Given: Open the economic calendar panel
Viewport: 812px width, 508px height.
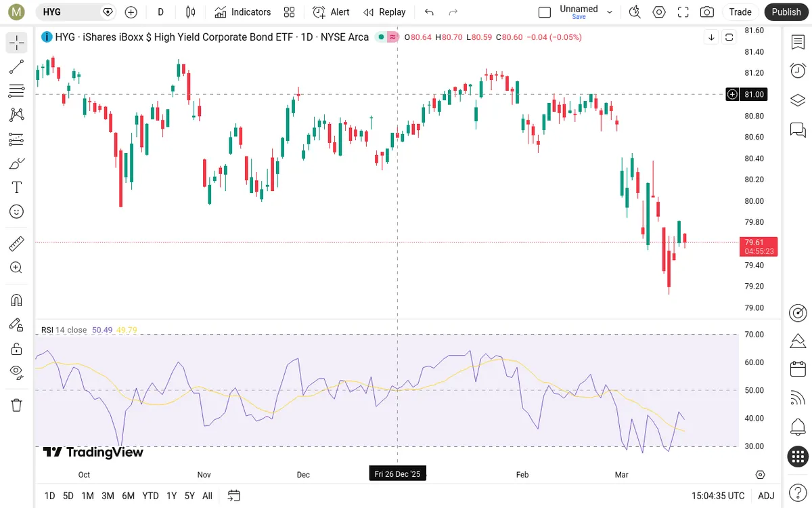Looking at the screenshot, I should [798, 369].
